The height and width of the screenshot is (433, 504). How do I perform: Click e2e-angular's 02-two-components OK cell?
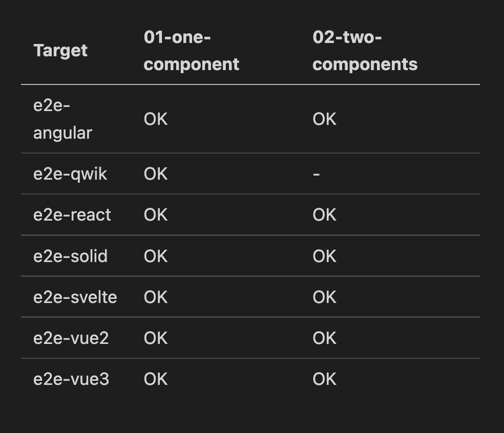(325, 119)
